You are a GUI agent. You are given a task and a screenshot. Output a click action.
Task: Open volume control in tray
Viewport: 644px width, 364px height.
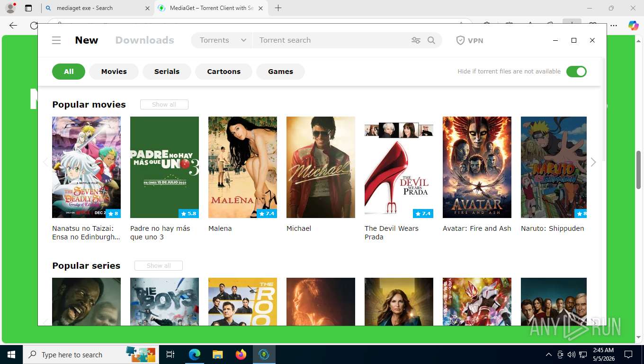point(571,355)
